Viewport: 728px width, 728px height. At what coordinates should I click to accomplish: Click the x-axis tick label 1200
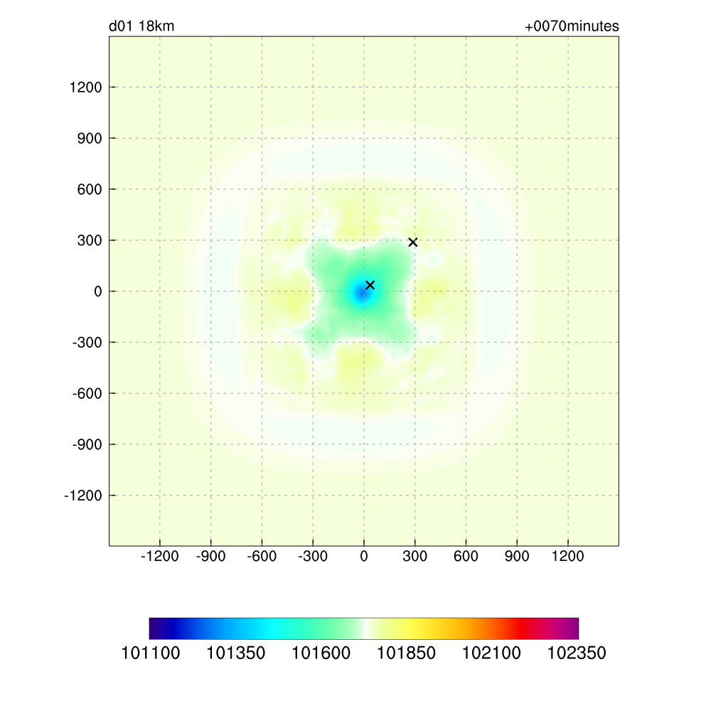pos(568,556)
